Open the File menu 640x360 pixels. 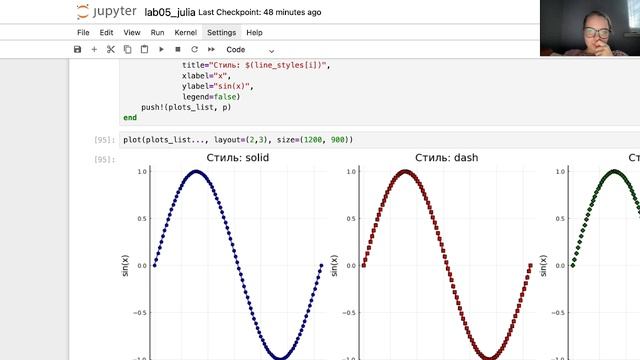tap(83, 33)
